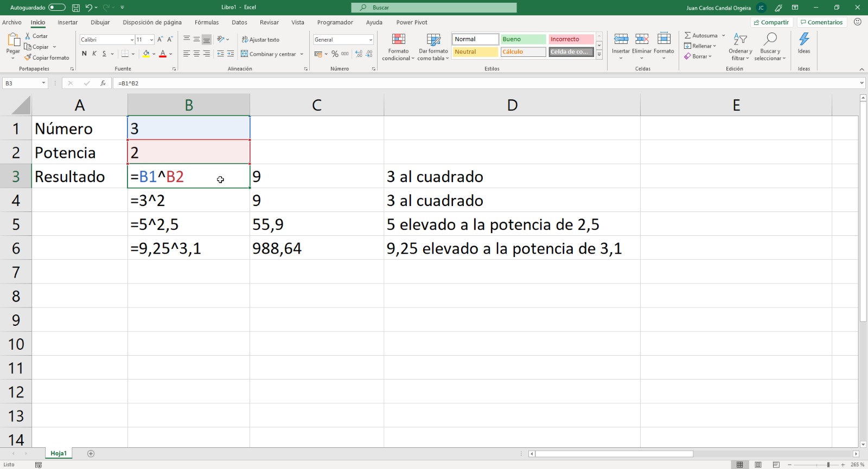Image resolution: width=868 pixels, height=469 pixels.
Task: Click the Compartir button
Action: click(x=771, y=22)
